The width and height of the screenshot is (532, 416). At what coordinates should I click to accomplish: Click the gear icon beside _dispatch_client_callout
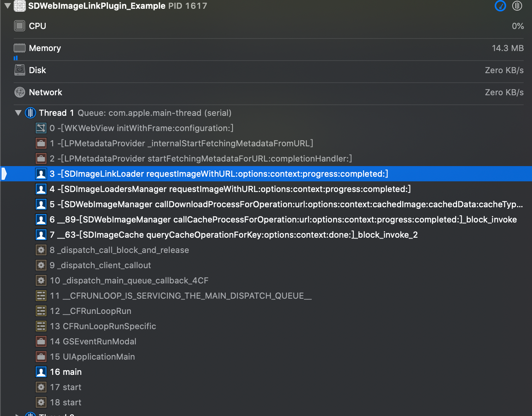pyautogui.click(x=41, y=265)
